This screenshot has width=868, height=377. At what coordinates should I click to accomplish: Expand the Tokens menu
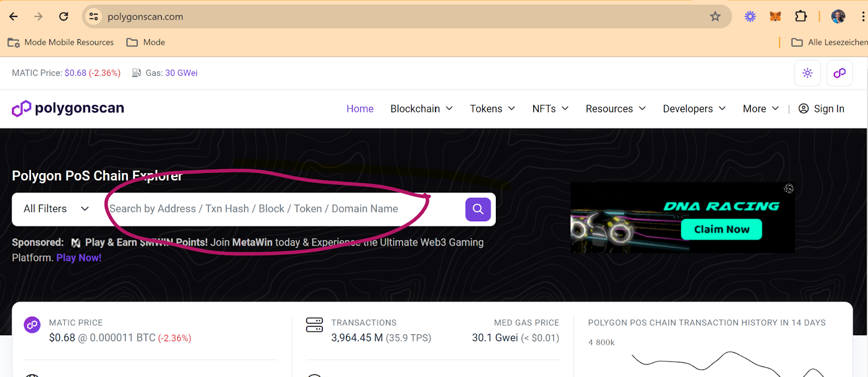pos(493,108)
